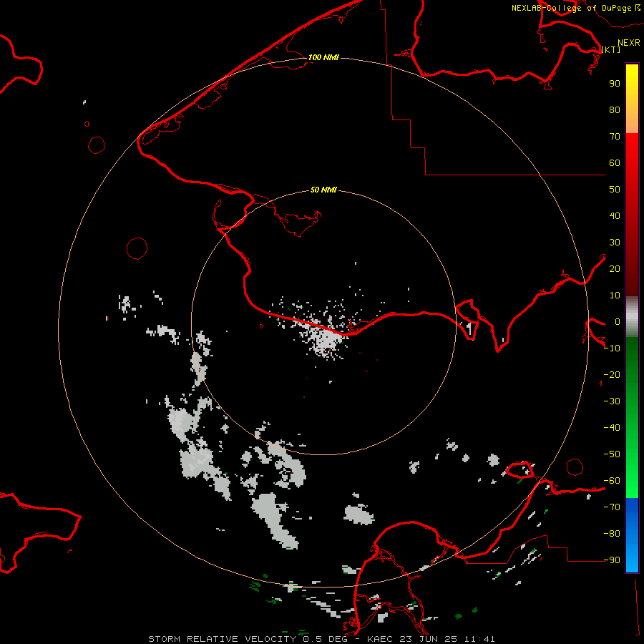This screenshot has width=644, height=644.
Task: Pick the blue bottom segment of the velocity color bar
Action: click(632, 535)
